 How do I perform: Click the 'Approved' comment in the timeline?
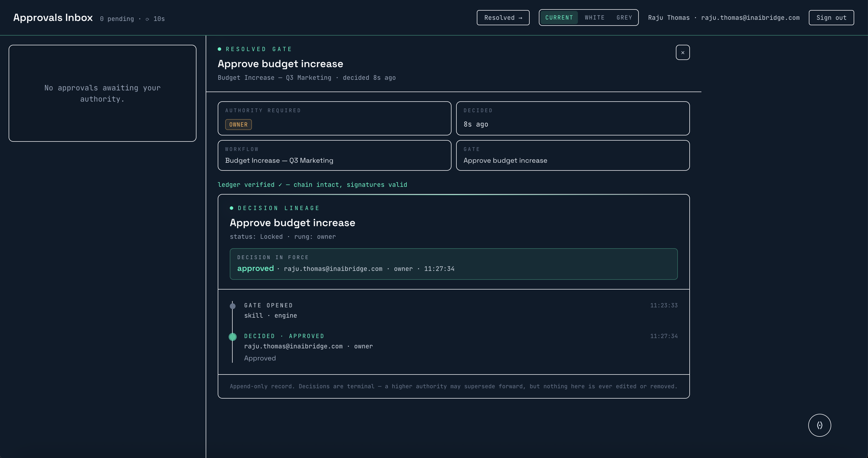[260, 358]
